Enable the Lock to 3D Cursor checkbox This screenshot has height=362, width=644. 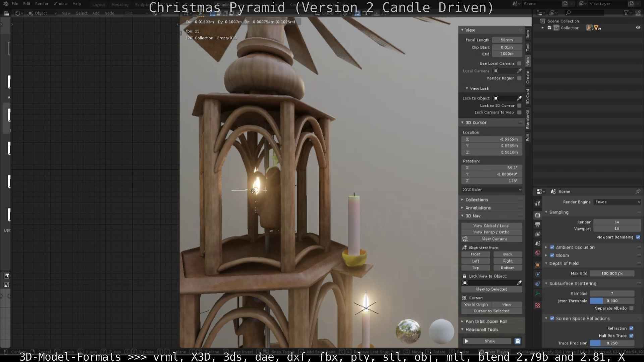click(519, 106)
